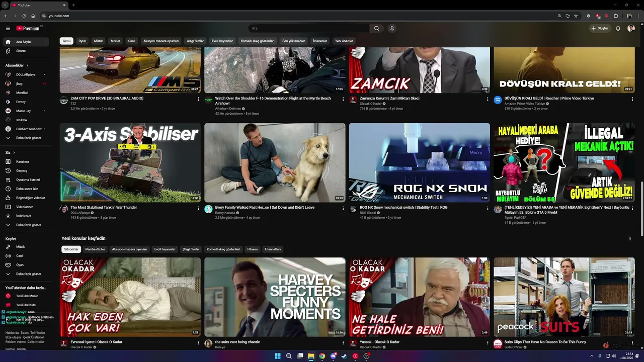Select the Mixler filter chip
Image resolution: width=644 pixels, height=362 pixels.
click(x=115, y=41)
